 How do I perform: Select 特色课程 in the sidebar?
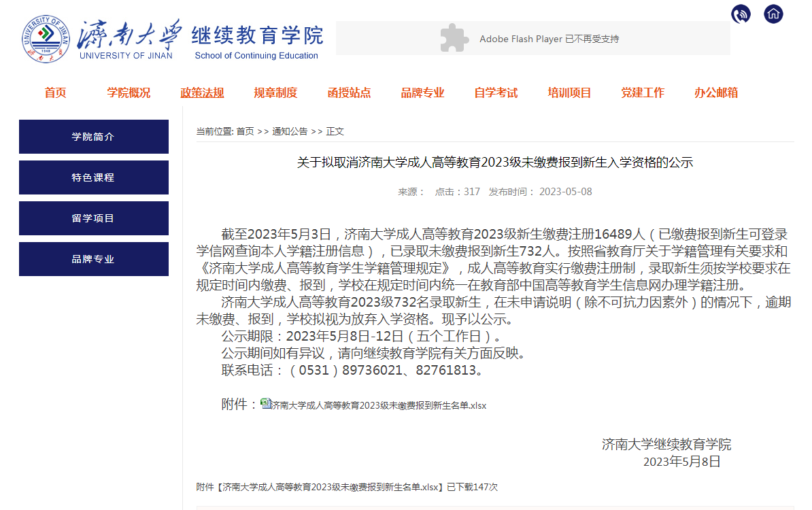93,177
